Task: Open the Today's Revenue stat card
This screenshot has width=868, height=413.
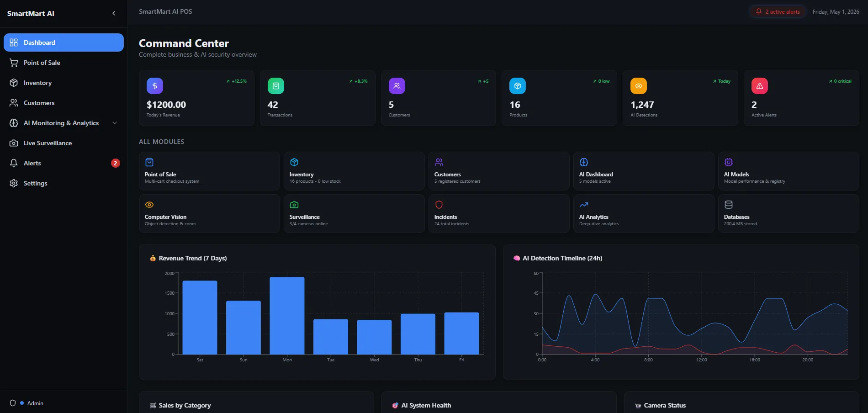Action: coord(196,98)
